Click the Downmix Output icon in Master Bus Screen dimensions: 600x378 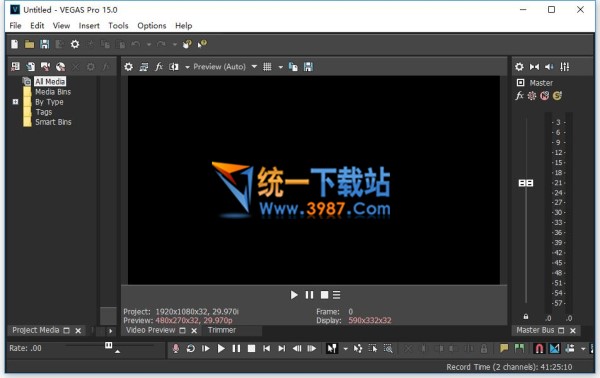pyautogui.click(x=534, y=67)
